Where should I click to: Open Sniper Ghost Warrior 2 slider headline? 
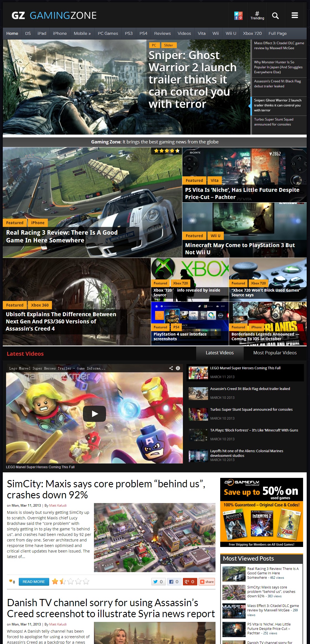tap(193, 80)
